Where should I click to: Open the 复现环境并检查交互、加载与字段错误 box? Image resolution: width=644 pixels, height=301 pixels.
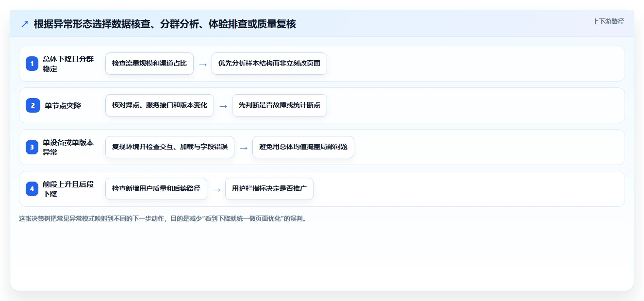pyautogui.click(x=170, y=147)
